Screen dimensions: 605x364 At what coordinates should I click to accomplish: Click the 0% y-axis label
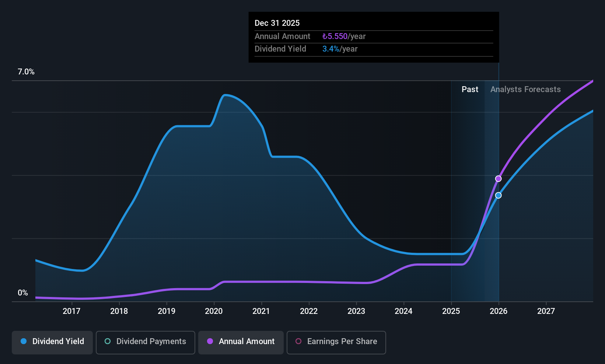[23, 293]
